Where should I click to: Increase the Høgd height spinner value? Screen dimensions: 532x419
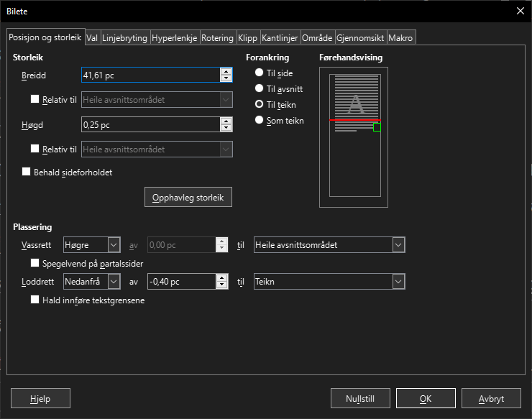226,121
